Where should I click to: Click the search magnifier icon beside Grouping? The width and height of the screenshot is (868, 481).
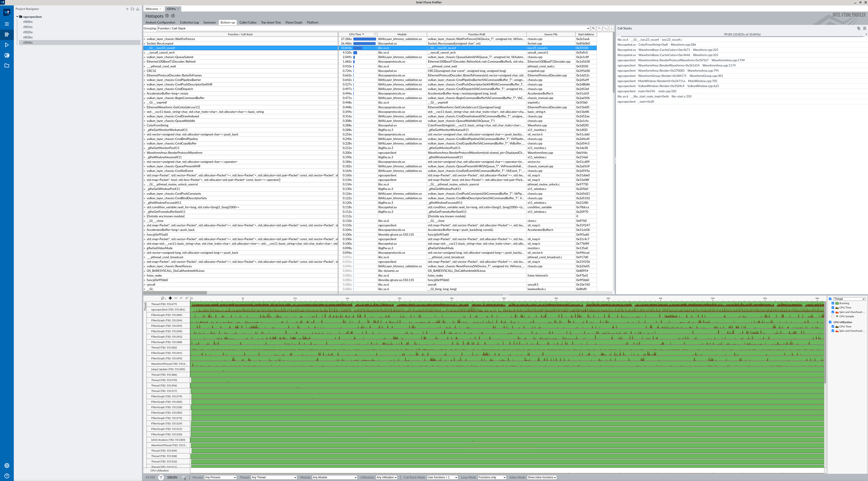pos(599,28)
